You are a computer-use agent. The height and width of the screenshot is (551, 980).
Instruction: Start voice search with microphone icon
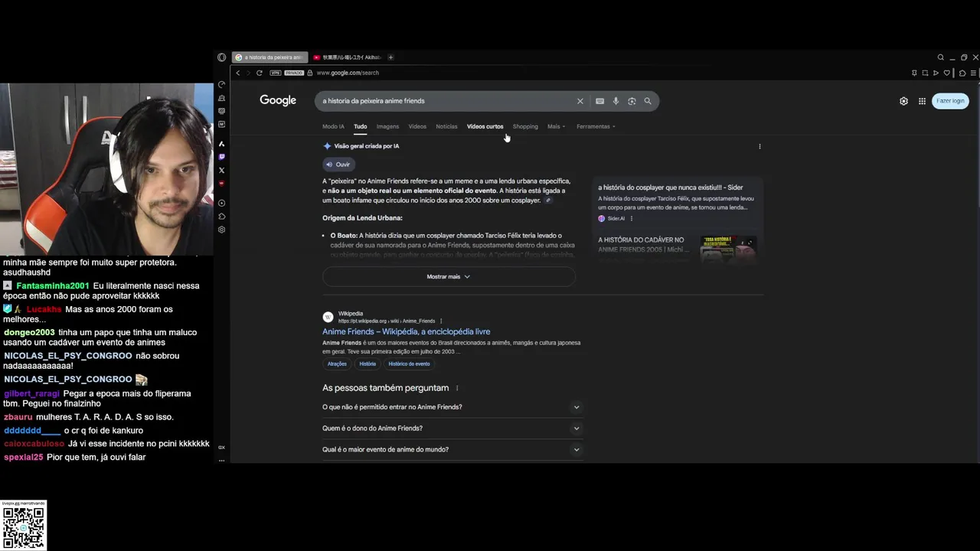(616, 101)
